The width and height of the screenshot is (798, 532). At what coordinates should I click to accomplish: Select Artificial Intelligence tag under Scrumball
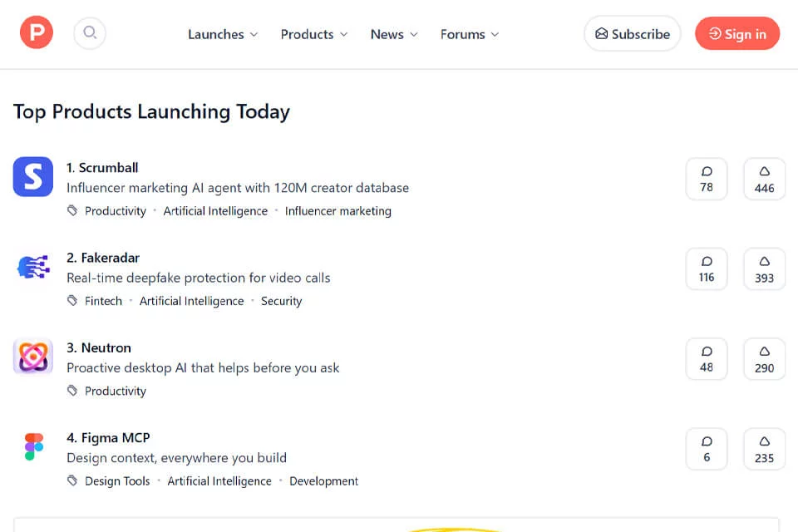coord(215,211)
